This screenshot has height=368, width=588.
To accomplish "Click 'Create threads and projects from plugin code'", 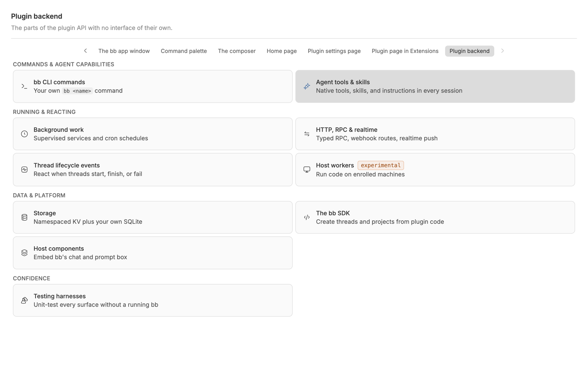I will [x=380, y=222].
